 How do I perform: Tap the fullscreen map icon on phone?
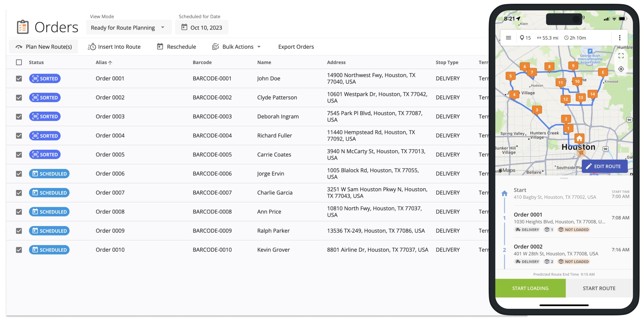coord(621,56)
